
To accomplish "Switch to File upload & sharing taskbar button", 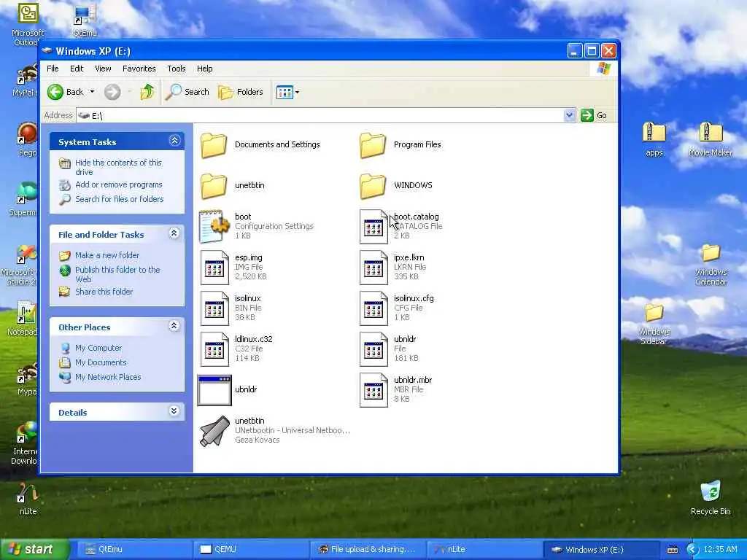I will click(x=368, y=550).
